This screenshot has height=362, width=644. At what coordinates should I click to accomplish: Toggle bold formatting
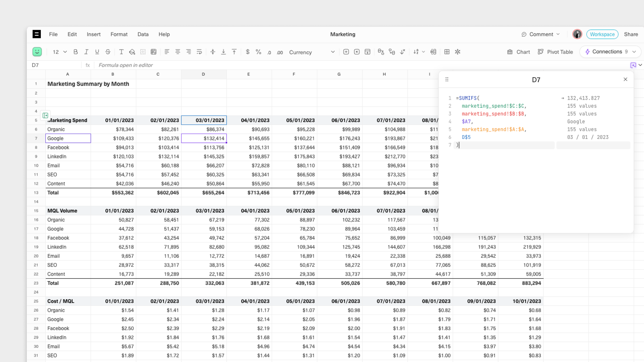[76, 52]
